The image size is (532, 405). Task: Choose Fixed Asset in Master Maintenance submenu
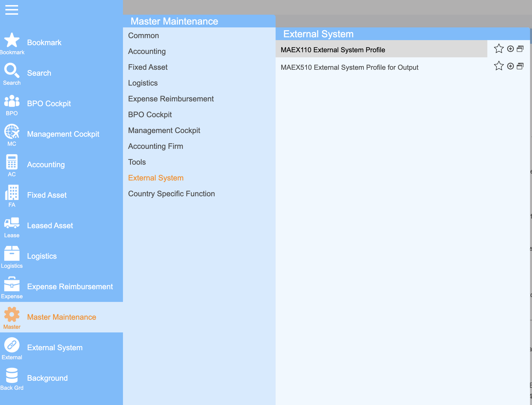pos(148,67)
